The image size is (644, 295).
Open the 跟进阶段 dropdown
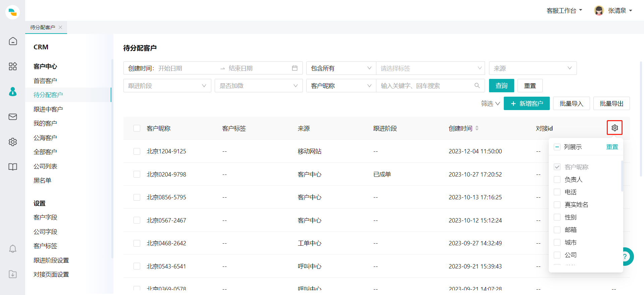point(167,86)
